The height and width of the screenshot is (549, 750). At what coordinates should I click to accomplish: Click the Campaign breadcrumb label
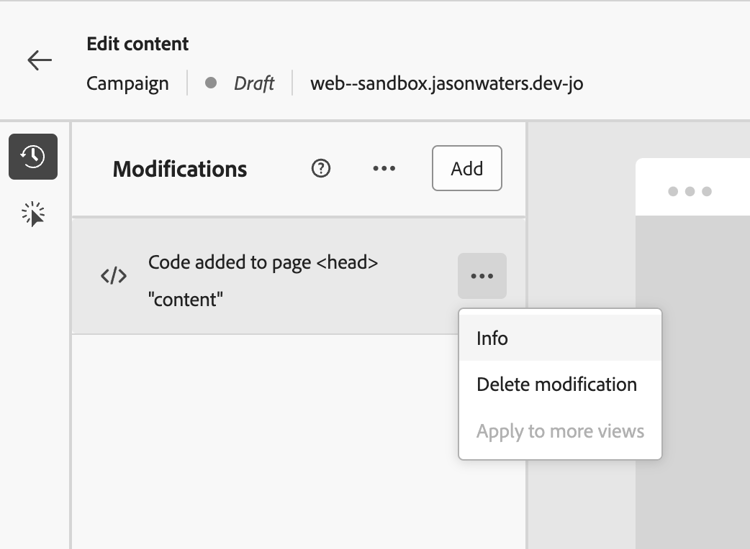127,83
